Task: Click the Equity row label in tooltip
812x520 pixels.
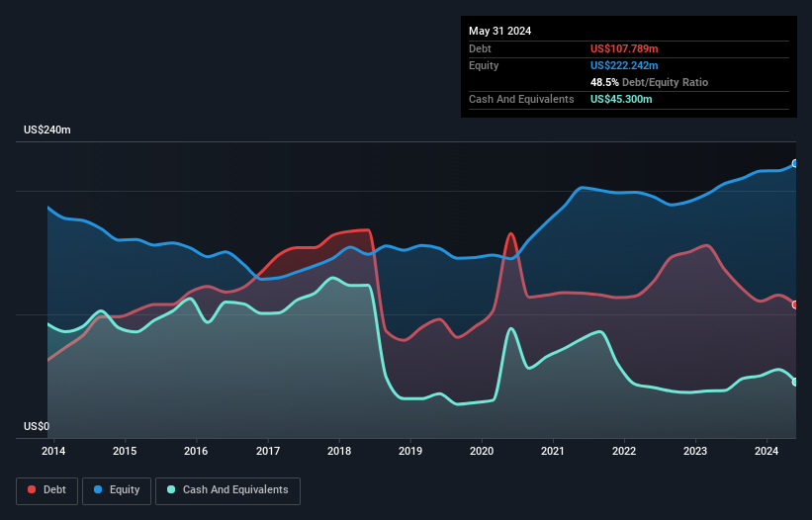Action: [x=484, y=65]
